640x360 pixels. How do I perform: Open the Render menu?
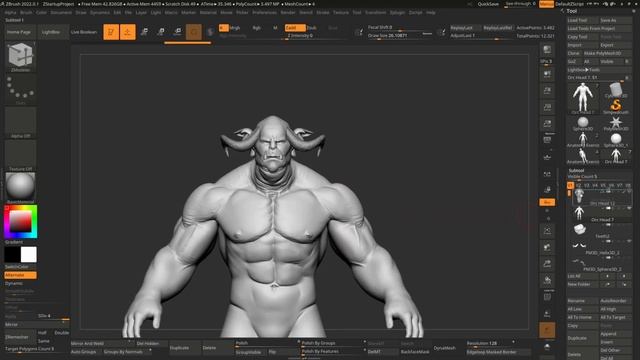click(288, 13)
